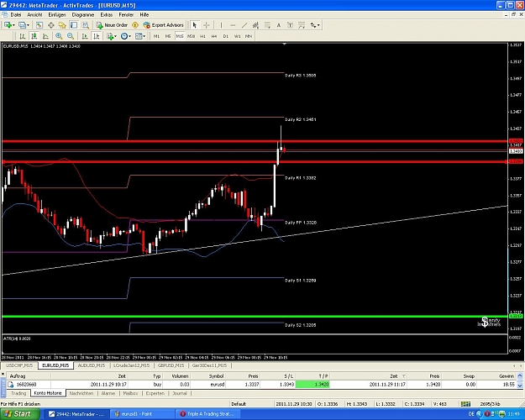Switch to AUDUSD,M15 chart tab
The width and height of the screenshot is (525, 420).
click(91, 365)
